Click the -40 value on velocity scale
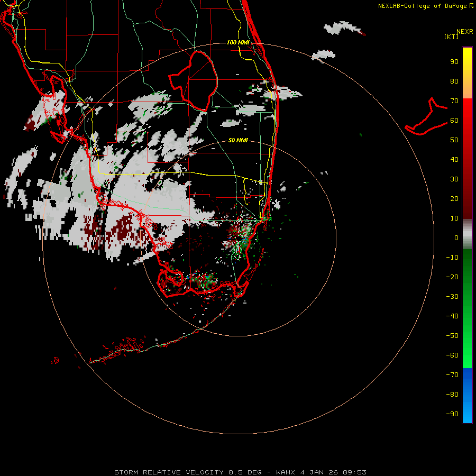The image size is (476, 476). point(452,316)
